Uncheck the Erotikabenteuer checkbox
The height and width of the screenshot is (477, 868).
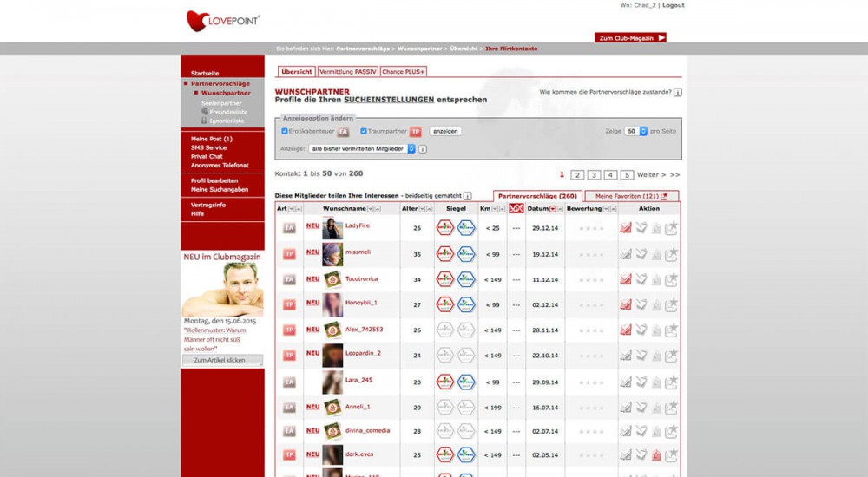(285, 131)
